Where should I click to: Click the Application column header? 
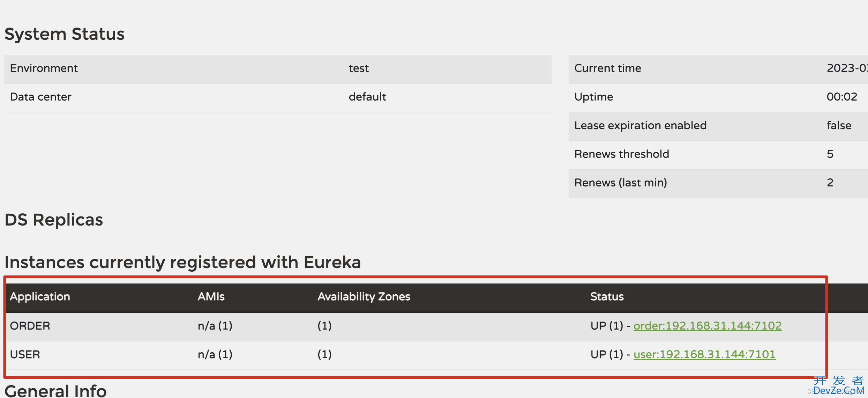click(x=40, y=296)
